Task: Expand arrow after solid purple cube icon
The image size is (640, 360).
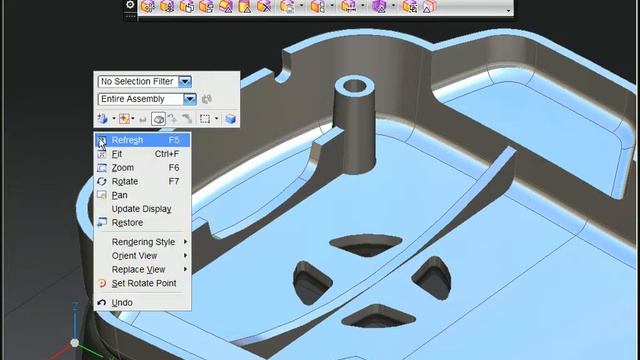Action: click(393, 6)
